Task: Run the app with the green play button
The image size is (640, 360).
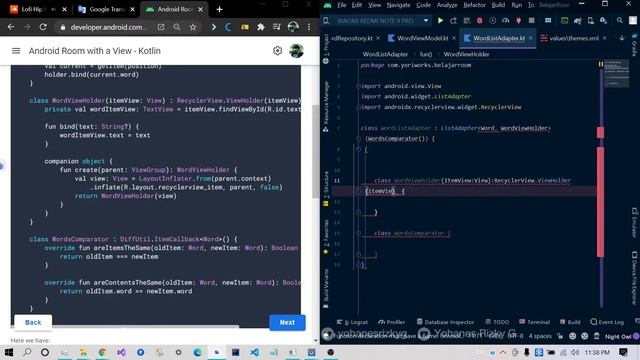Action: (440, 20)
